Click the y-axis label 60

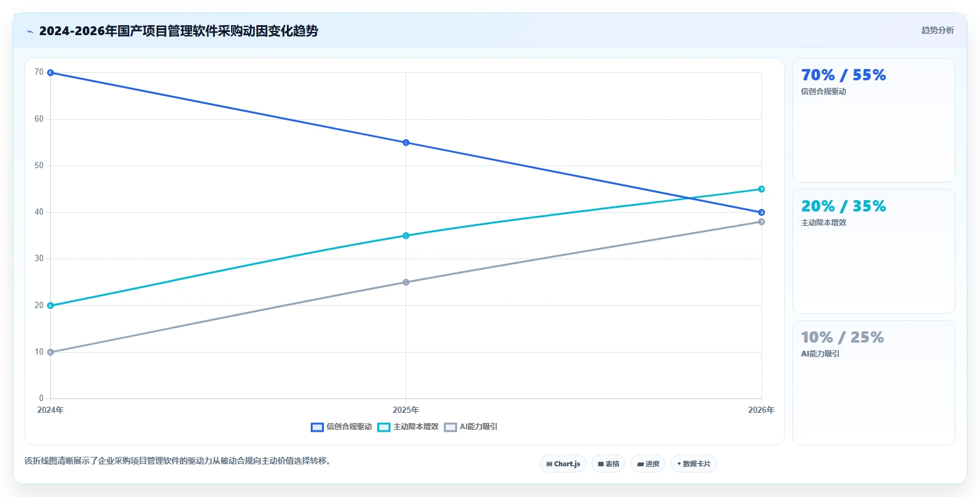pyautogui.click(x=39, y=119)
